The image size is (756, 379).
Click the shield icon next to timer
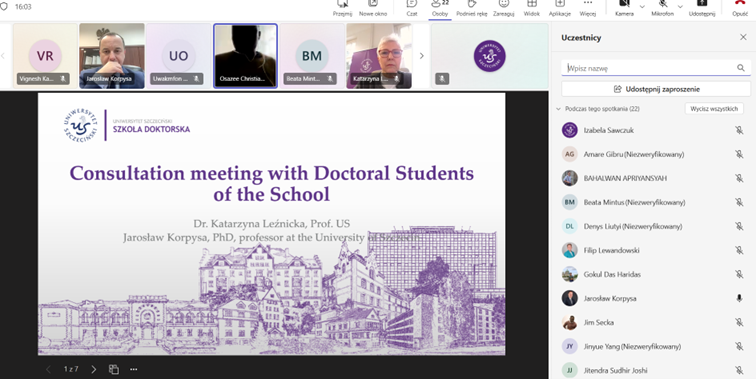point(4,7)
